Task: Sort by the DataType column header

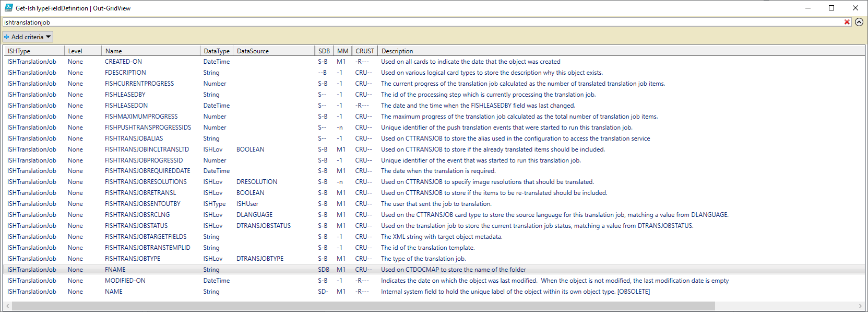Action: 216,51
